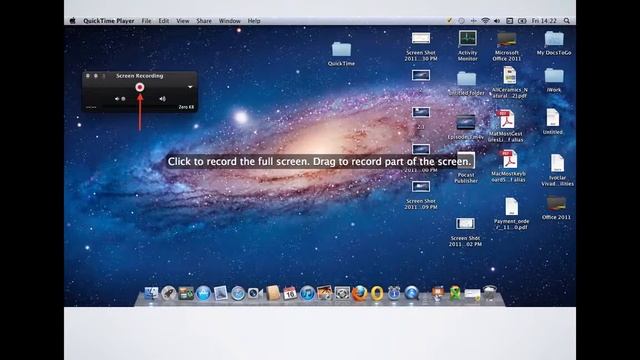
Task: Open the Trash in the dock
Action: (489, 293)
